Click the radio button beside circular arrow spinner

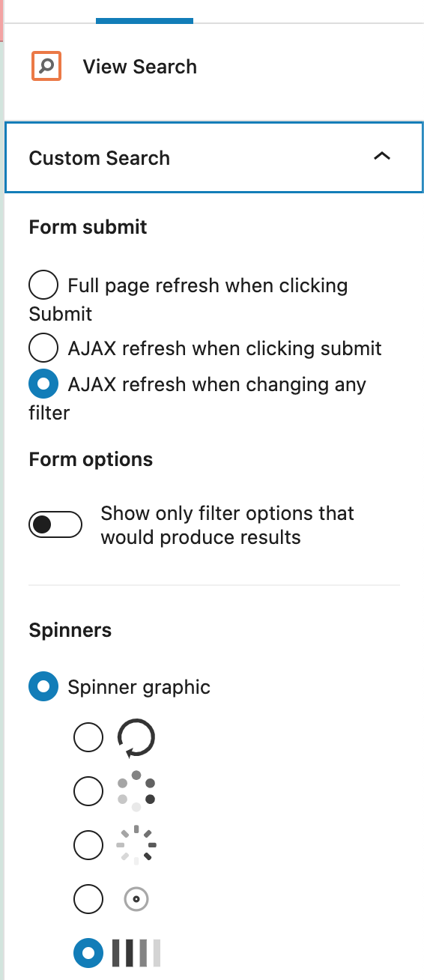[x=88, y=738]
